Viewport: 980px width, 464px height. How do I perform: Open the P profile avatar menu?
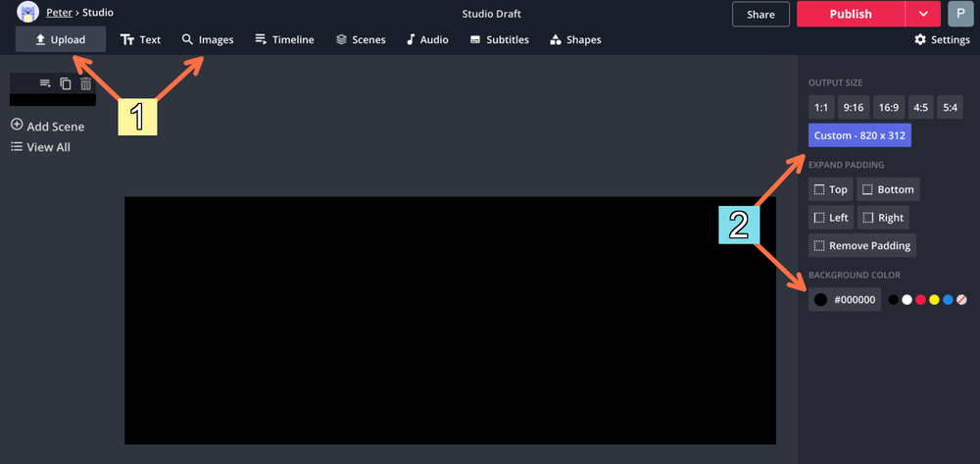click(960, 14)
